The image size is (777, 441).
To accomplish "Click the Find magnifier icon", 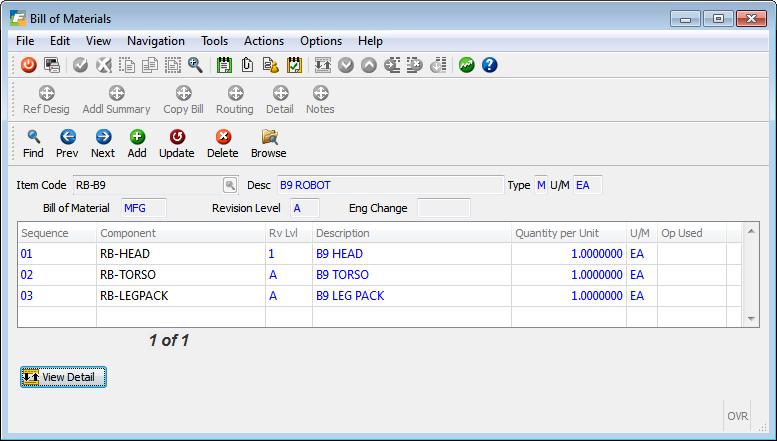I will click(x=33, y=137).
